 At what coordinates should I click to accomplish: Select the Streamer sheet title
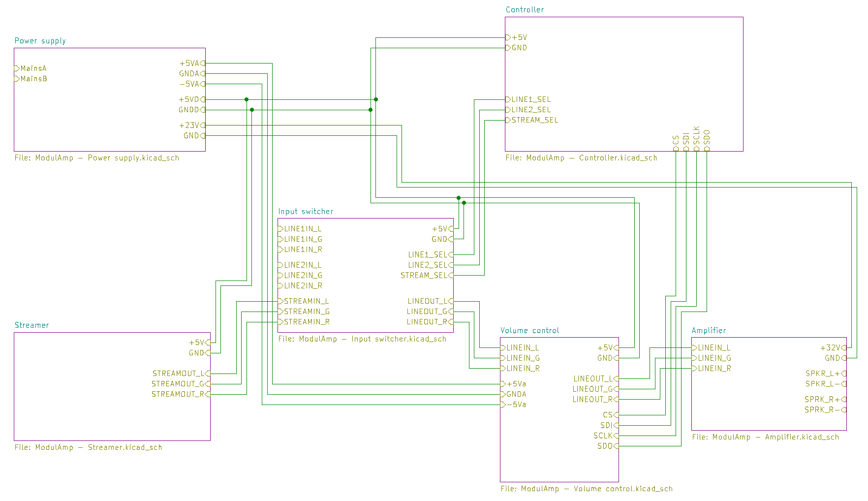(31, 325)
